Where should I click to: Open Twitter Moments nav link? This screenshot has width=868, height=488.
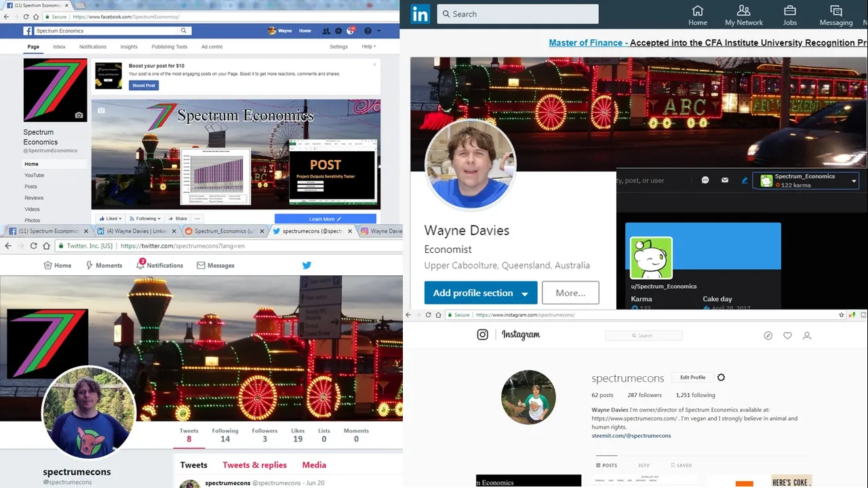click(104, 266)
